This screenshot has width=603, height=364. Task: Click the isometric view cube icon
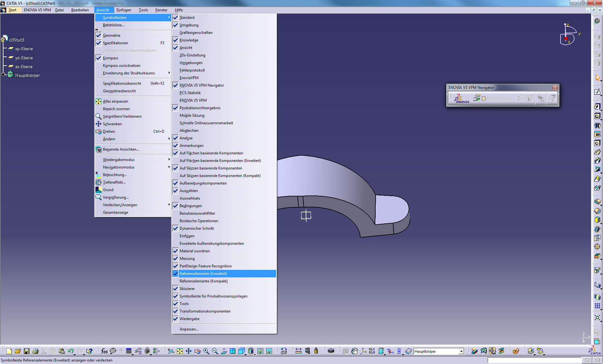click(x=241, y=351)
